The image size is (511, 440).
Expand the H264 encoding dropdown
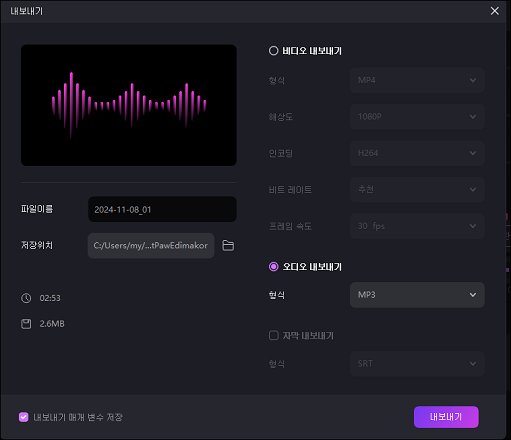tap(417, 153)
